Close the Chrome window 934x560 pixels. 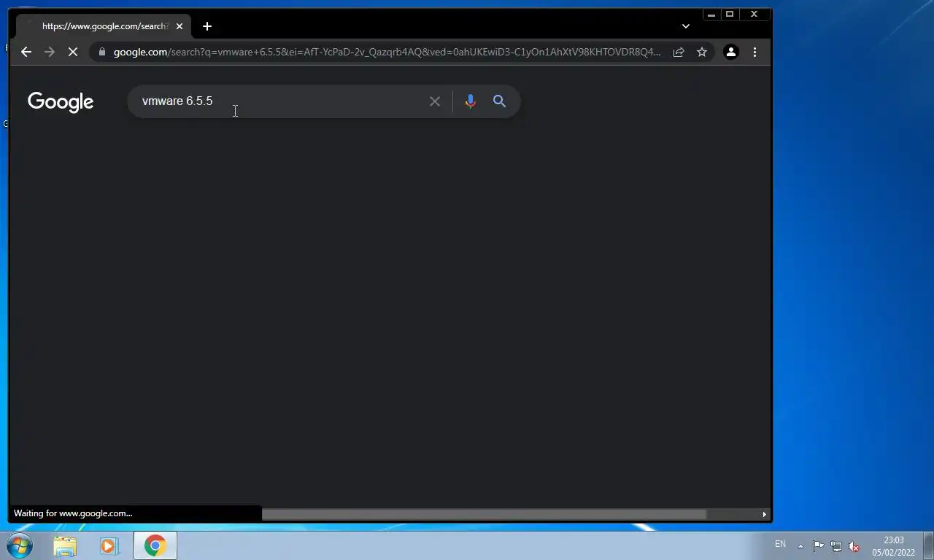coord(754,14)
